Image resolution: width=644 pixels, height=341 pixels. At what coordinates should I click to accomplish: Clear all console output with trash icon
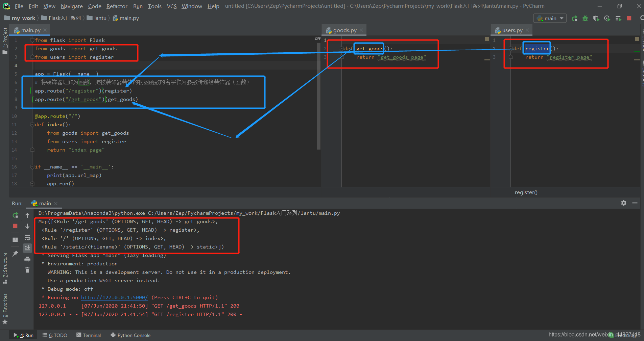[x=27, y=270]
